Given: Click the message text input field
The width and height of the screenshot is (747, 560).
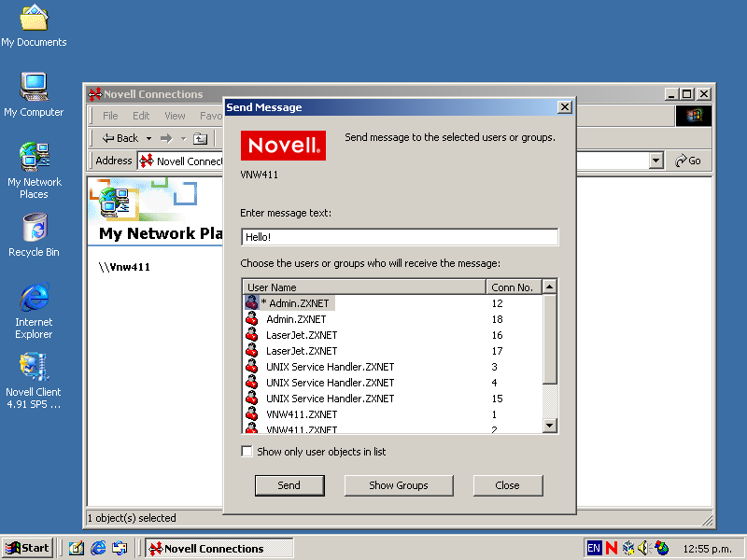Looking at the screenshot, I should click(400, 237).
